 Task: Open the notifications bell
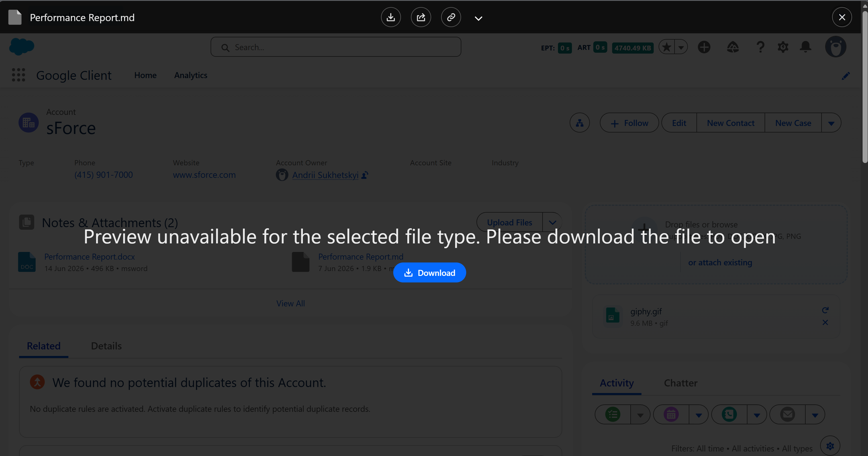[x=805, y=47]
